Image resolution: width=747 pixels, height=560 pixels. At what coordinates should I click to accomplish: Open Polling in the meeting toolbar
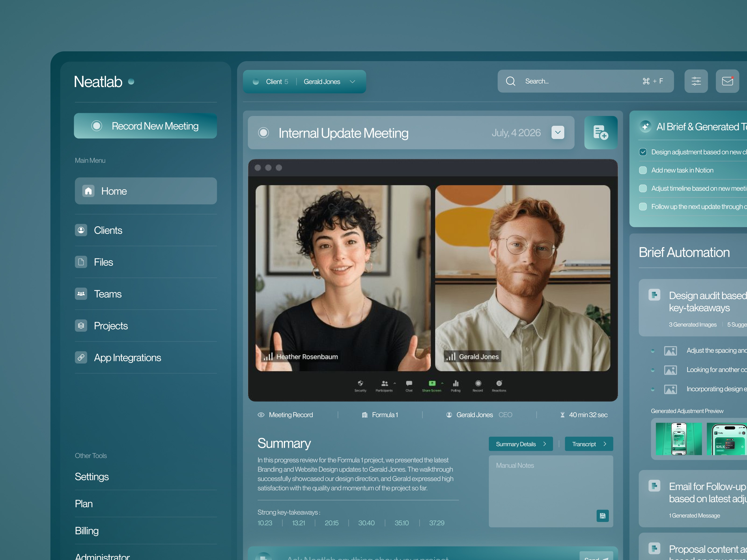(456, 386)
